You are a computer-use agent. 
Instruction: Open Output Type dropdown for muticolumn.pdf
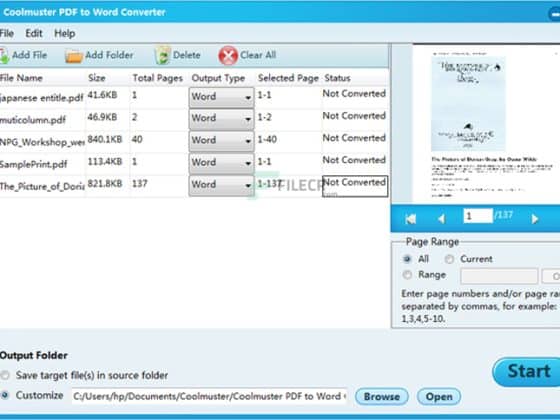point(221,119)
